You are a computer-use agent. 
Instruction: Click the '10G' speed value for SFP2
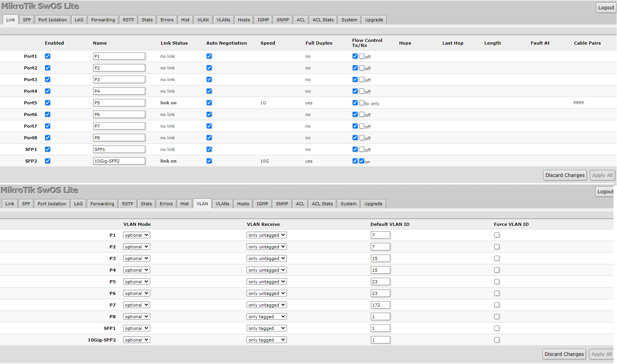(264, 161)
